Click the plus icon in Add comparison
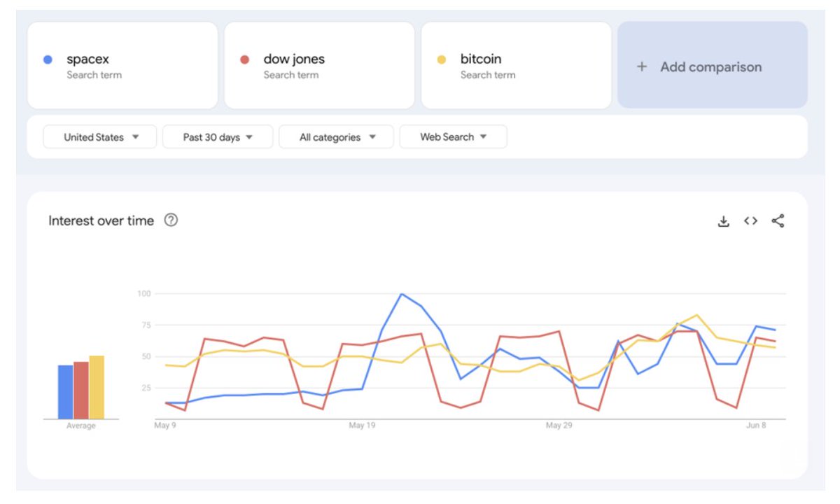The height and width of the screenshot is (504, 840). pyautogui.click(x=642, y=67)
